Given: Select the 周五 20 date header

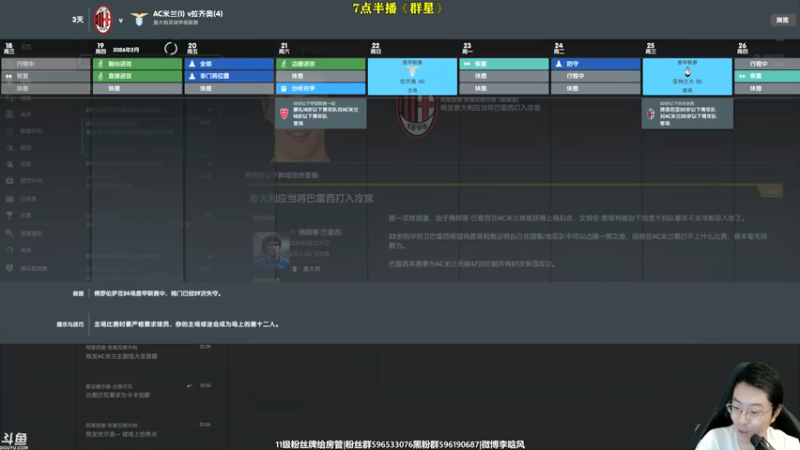Looking at the screenshot, I should pos(192,48).
